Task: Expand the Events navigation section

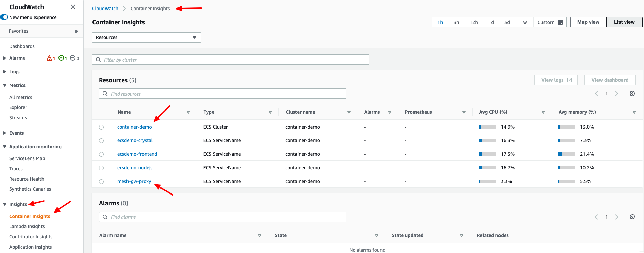Action: [5, 133]
